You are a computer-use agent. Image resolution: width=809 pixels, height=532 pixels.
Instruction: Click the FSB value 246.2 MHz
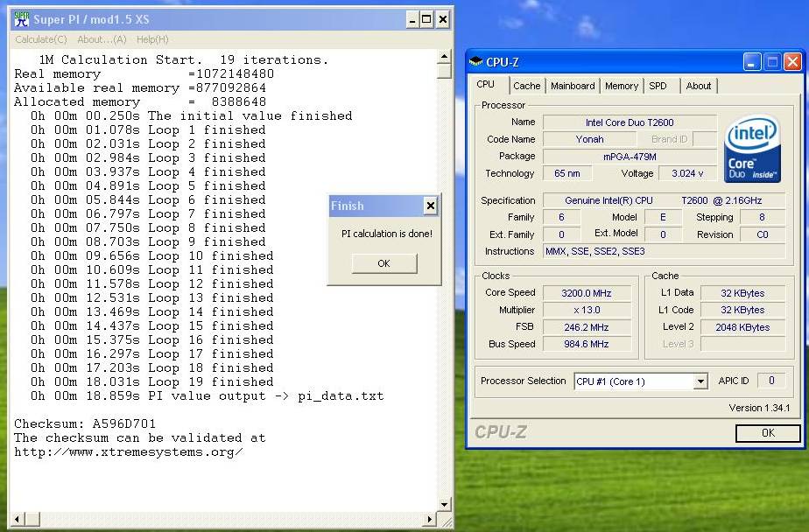587,327
